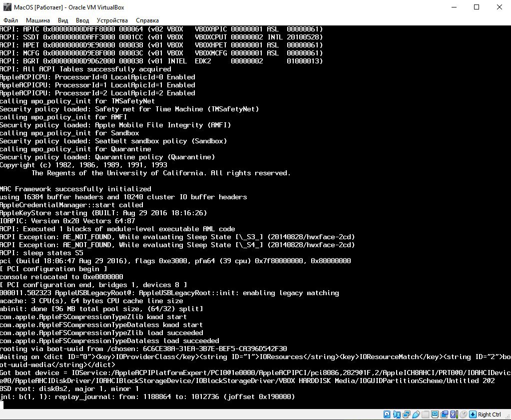Click the 'using 16384 buffer headers' line

(123, 197)
